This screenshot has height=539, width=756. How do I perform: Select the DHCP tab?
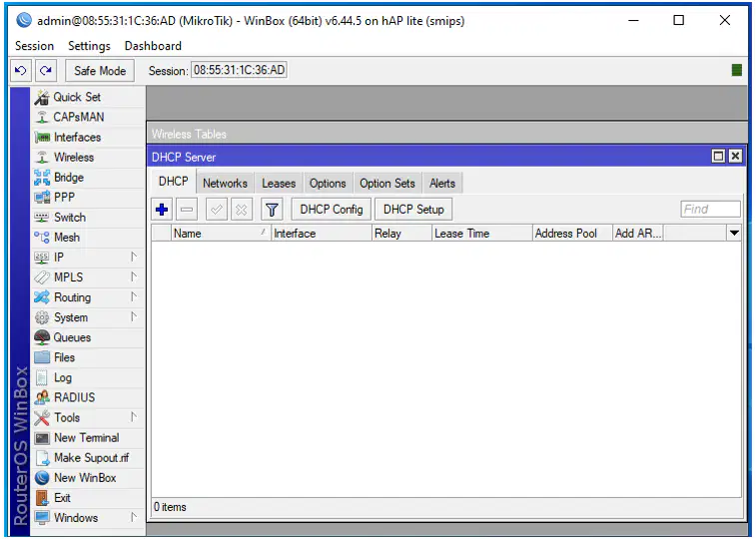173,181
